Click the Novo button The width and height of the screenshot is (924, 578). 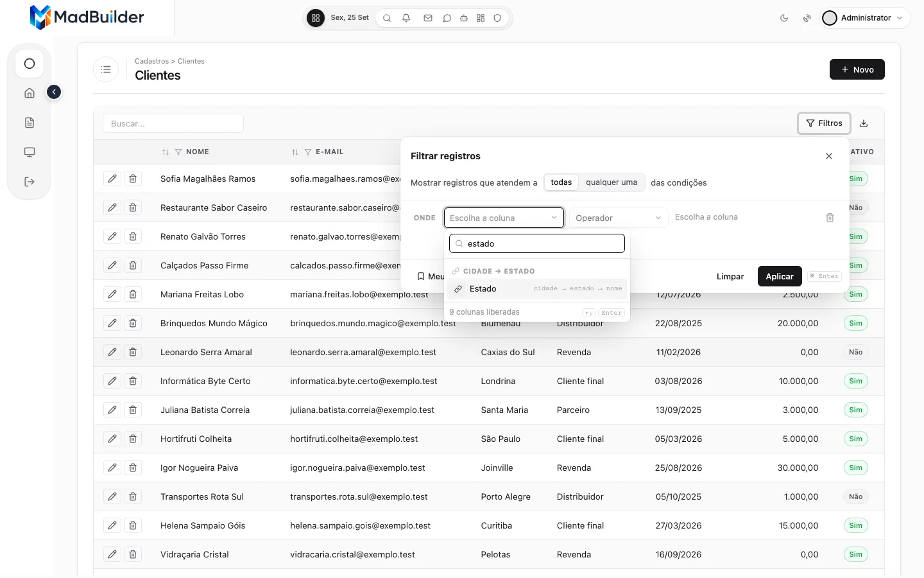[857, 69]
